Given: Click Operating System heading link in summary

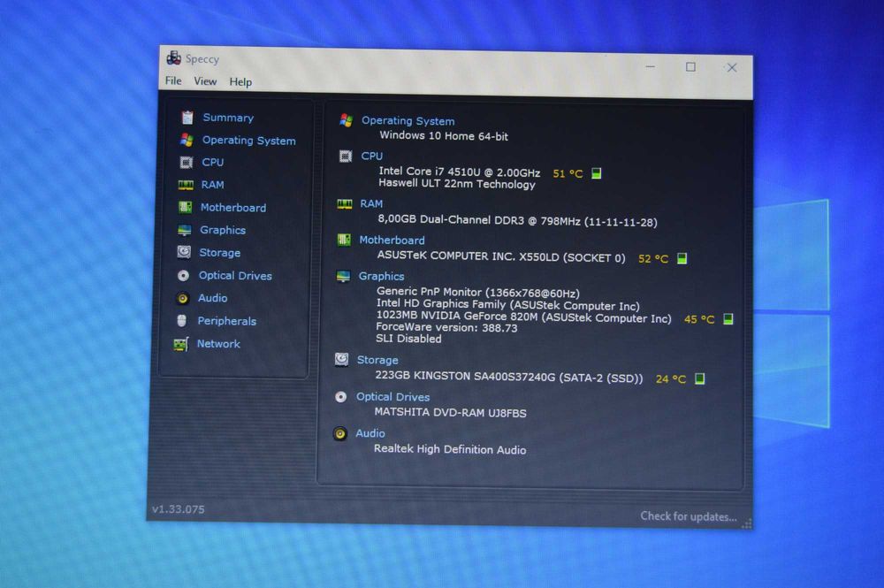Looking at the screenshot, I should pyautogui.click(x=408, y=120).
